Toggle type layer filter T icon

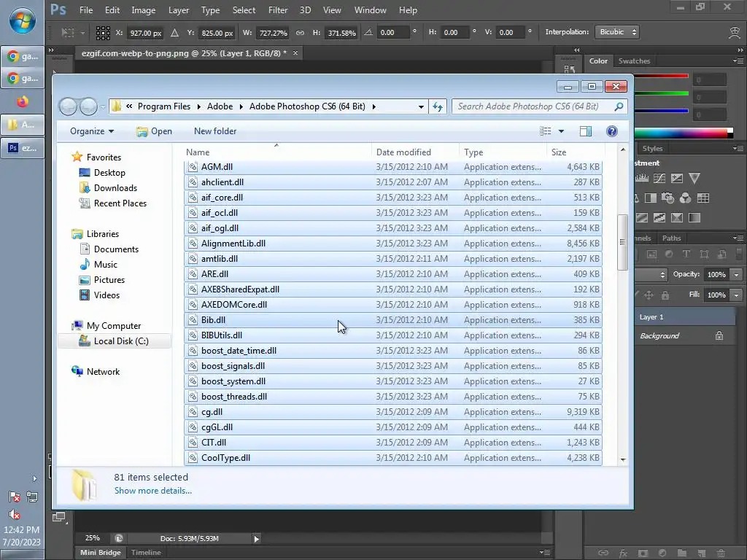[686, 254]
